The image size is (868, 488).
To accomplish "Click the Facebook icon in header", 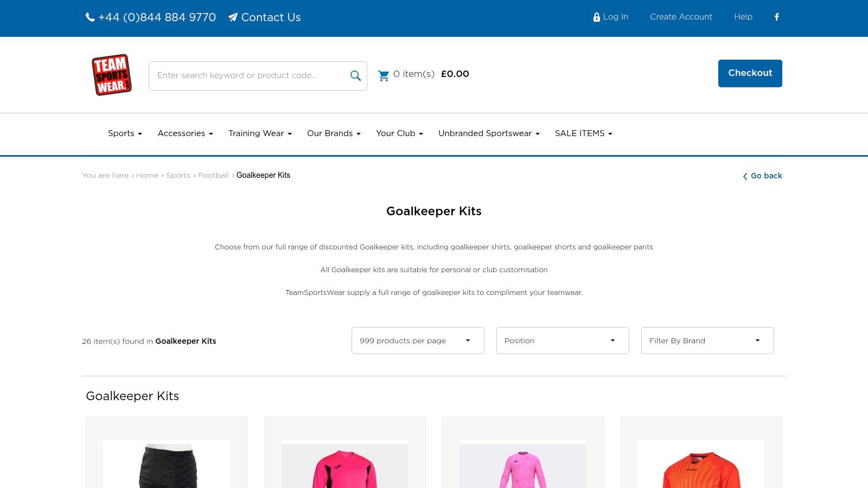I will click(x=776, y=17).
